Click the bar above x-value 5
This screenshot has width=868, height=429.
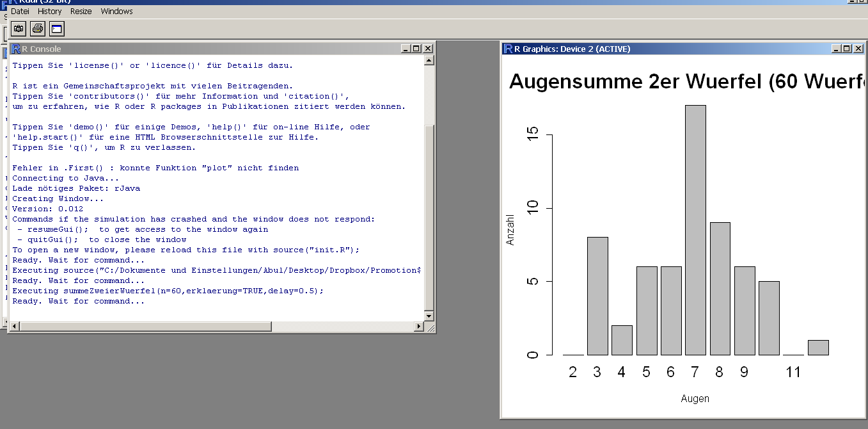point(646,311)
